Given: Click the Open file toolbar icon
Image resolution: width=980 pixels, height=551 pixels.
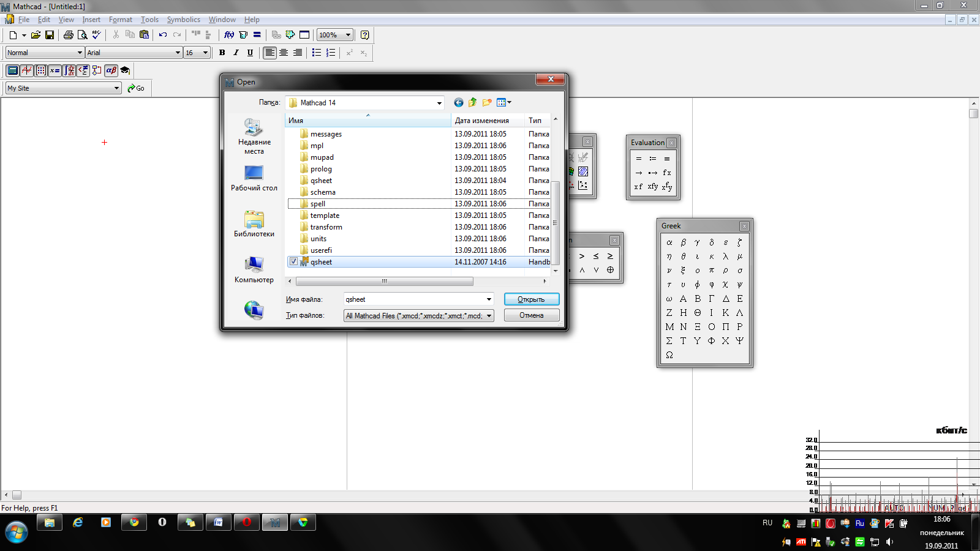Looking at the screenshot, I should (36, 35).
